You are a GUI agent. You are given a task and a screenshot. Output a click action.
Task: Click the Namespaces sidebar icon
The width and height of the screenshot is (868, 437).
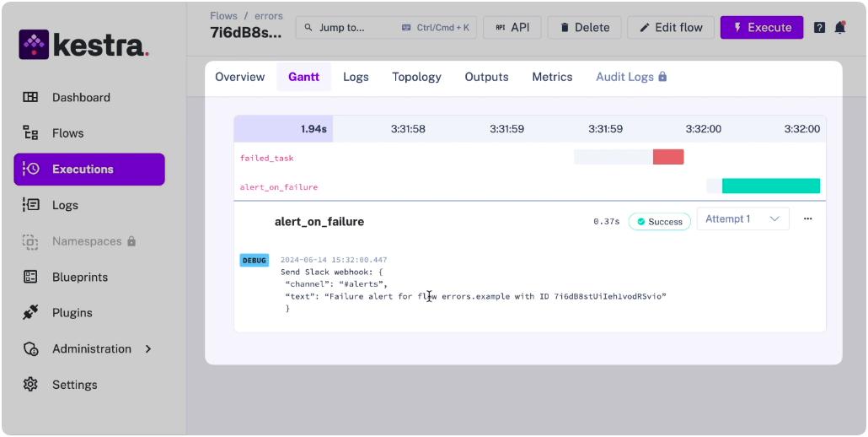(29, 241)
